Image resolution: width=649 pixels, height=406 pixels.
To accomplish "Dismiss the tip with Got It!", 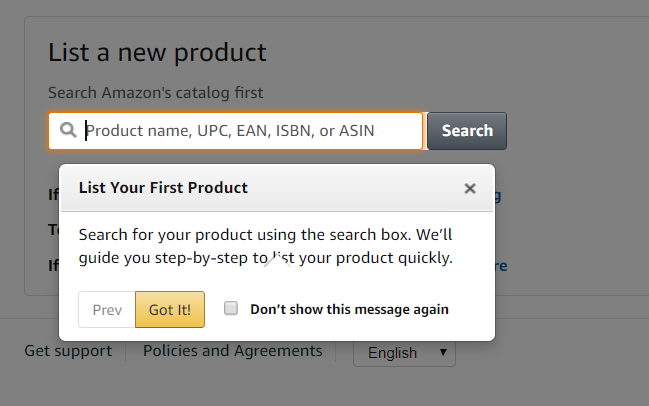I will [170, 310].
